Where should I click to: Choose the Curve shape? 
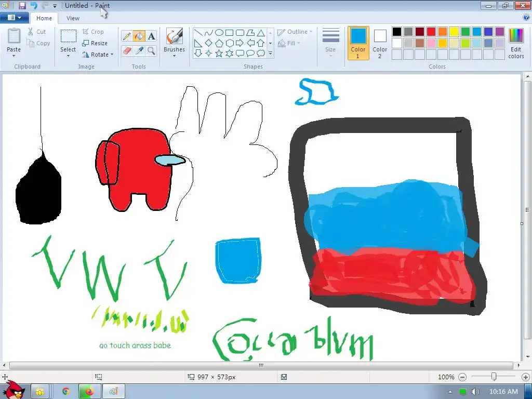click(209, 33)
